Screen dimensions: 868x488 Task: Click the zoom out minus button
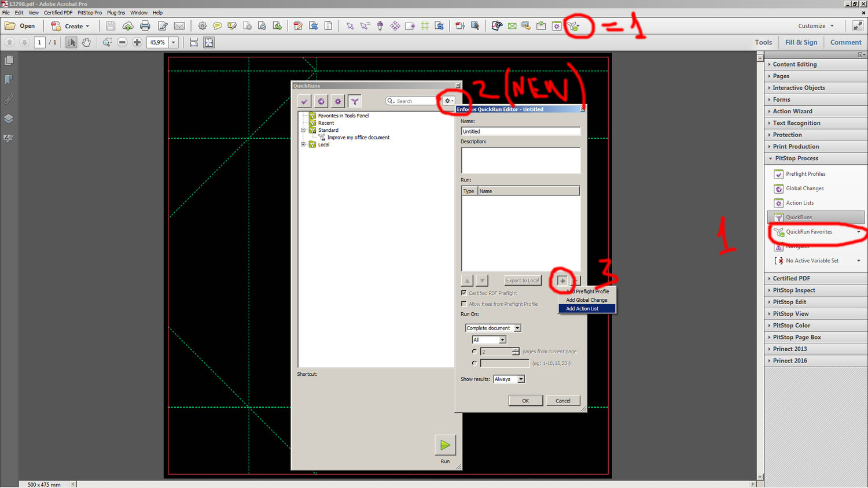click(x=122, y=42)
